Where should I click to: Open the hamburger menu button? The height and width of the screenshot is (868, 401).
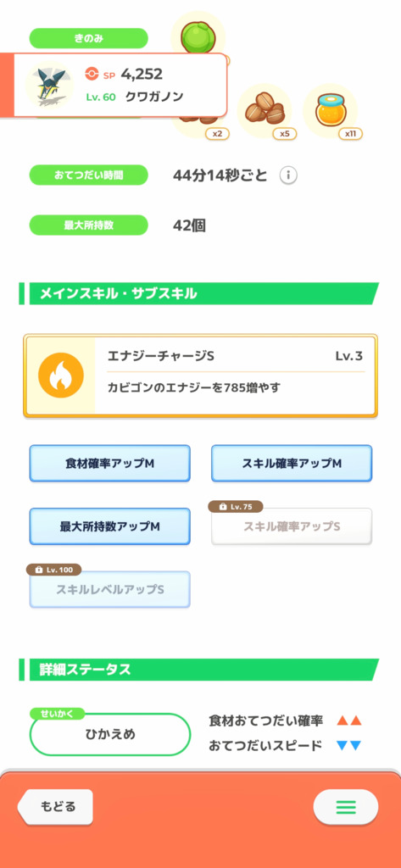346,807
